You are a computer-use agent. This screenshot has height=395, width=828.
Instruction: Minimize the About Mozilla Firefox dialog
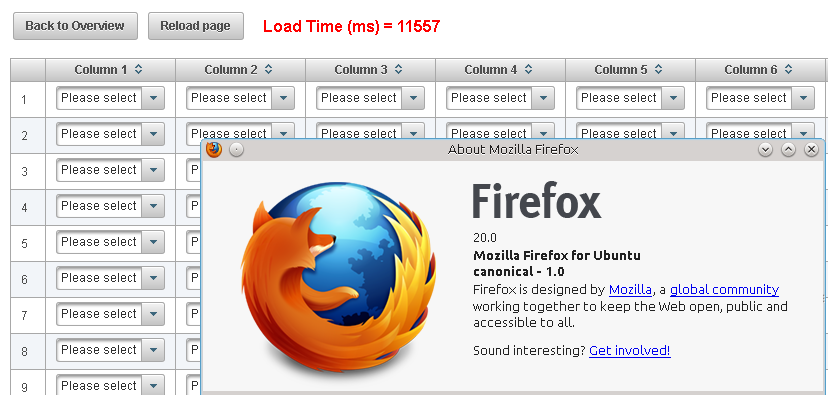(x=765, y=150)
